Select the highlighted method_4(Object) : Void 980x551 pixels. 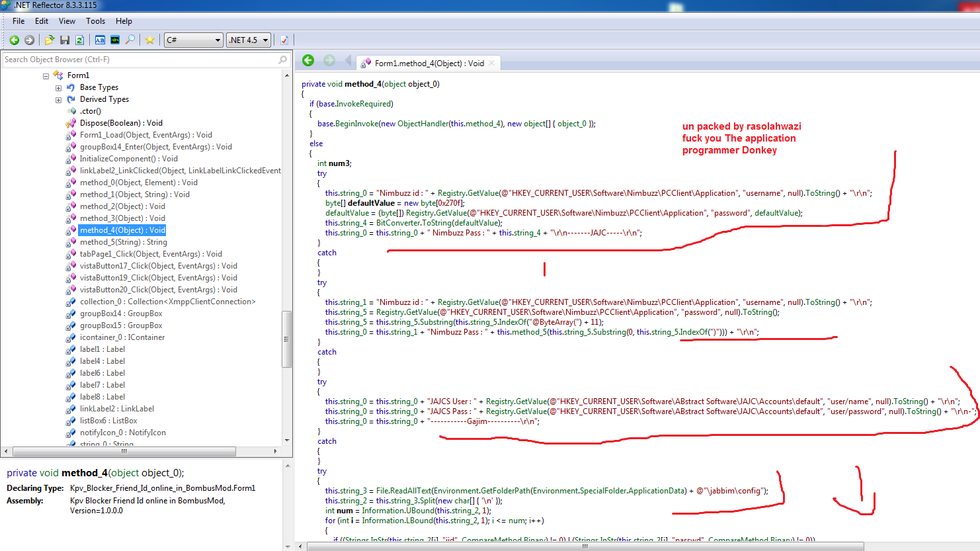[x=122, y=230]
